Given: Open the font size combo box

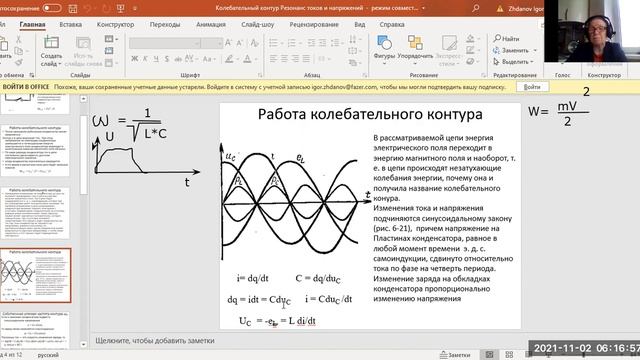Looking at the screenshot, I should point(212,43).
